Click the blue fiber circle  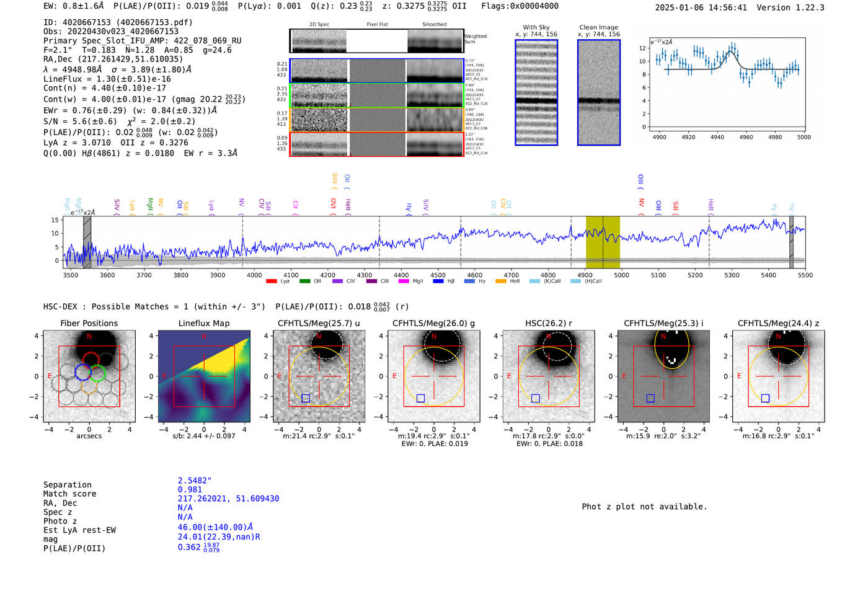(x=82, y=372)
